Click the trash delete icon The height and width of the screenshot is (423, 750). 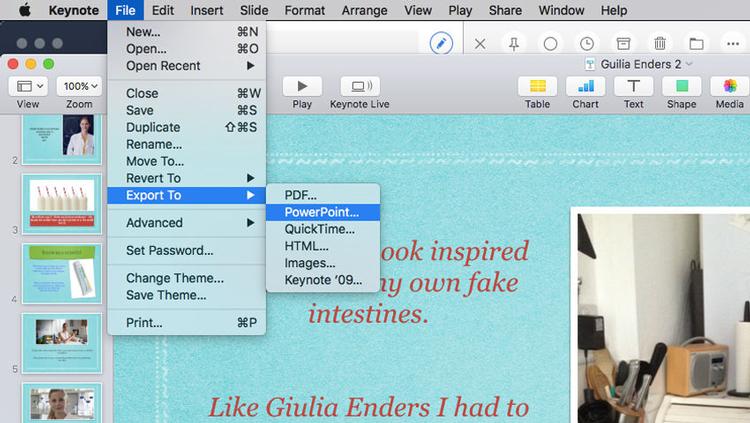[x=660, y=44]
